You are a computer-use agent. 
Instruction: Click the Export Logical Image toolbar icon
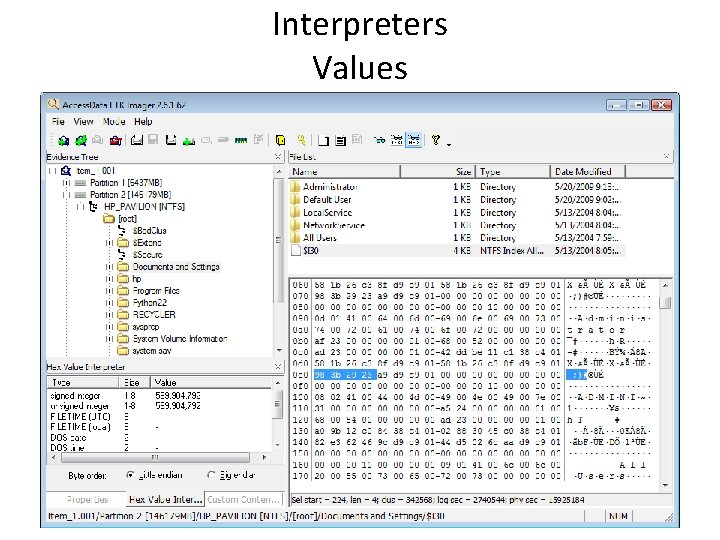tap(171, 140)
